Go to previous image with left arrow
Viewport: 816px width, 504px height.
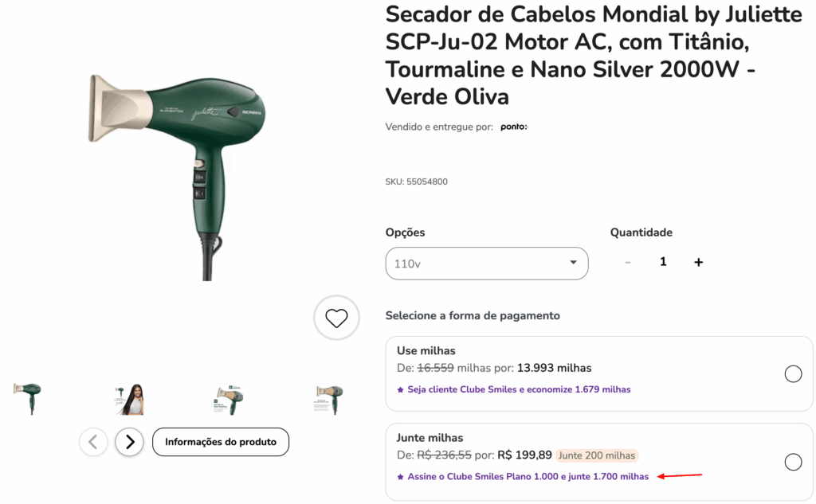pyautogui.click(x=93, y=442)
